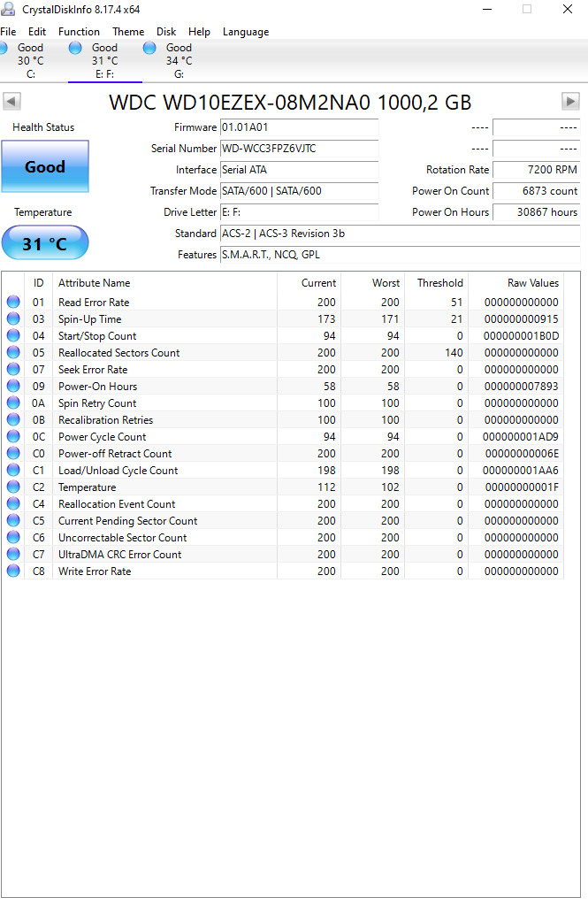
Task: Select raw value 000000001B0D
Action: pos(522,336)
